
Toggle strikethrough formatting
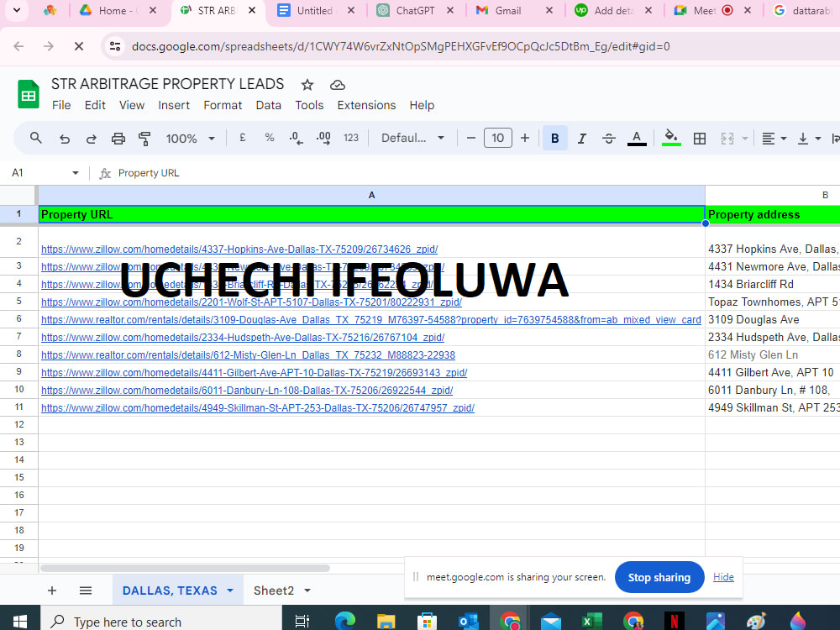point(608,139)
